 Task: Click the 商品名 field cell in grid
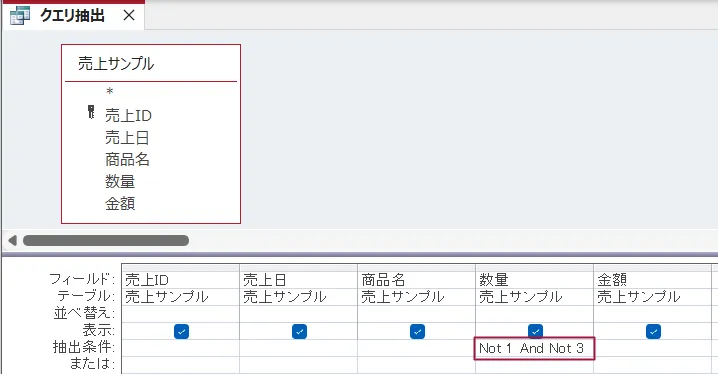click(417, 280)
